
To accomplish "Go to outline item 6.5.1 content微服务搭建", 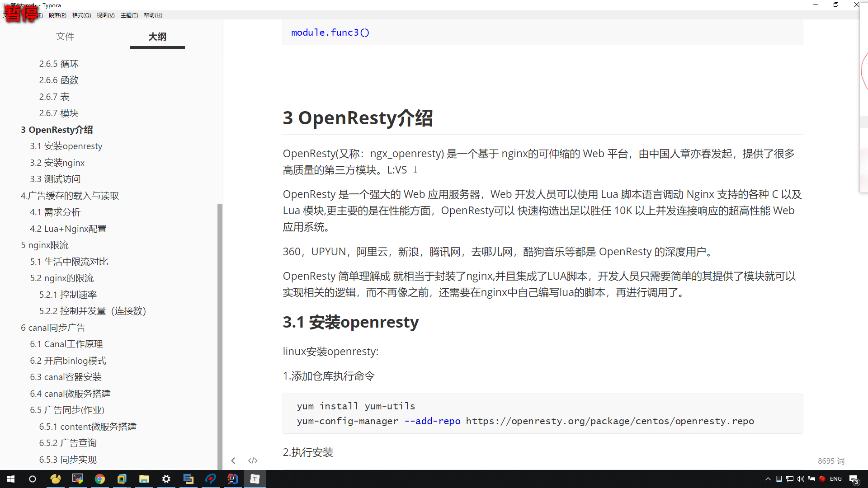I will (88, 427).
